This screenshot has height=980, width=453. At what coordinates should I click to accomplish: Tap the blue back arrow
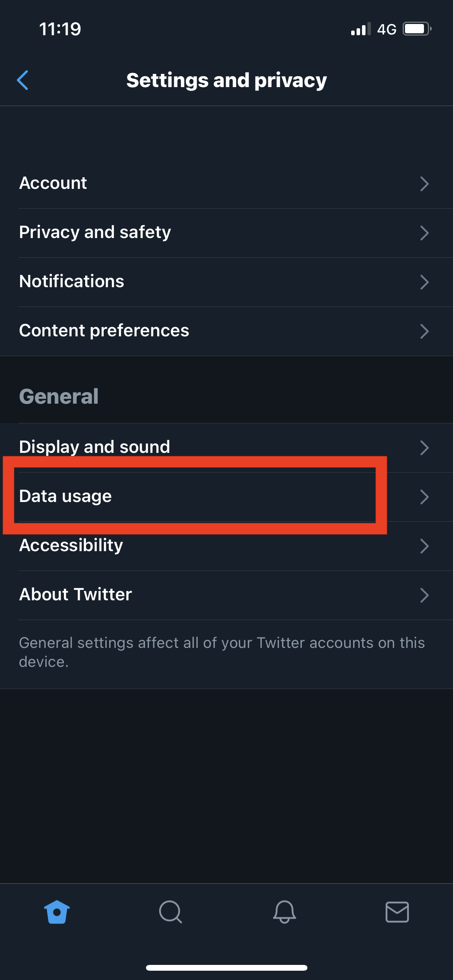point(23,80)
